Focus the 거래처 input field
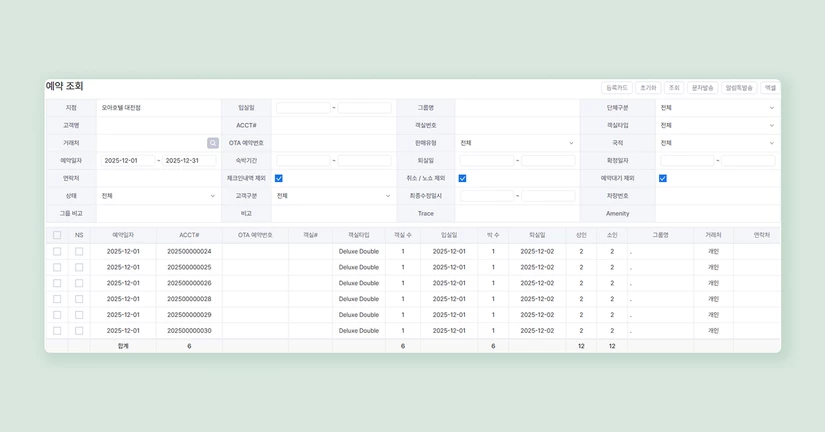The height and width of the screenshot is (432, 825). 152,143
